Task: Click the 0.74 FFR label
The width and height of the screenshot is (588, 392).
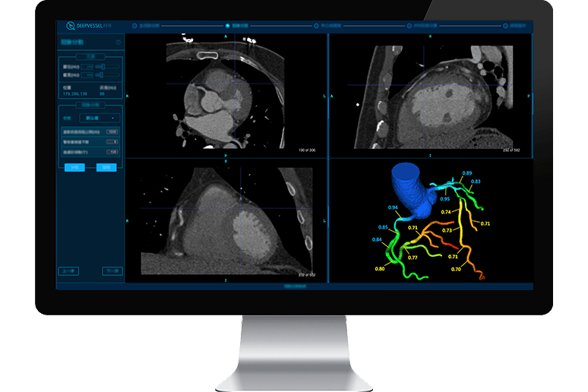Action: [446, 212]
